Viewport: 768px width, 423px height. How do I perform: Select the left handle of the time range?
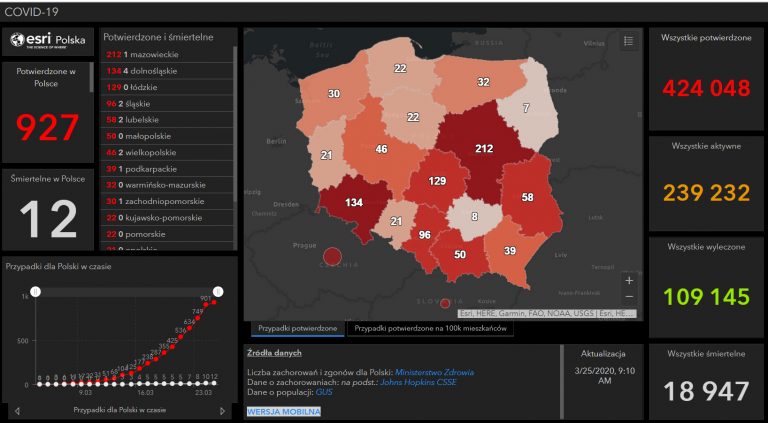[x=35, y=292]
